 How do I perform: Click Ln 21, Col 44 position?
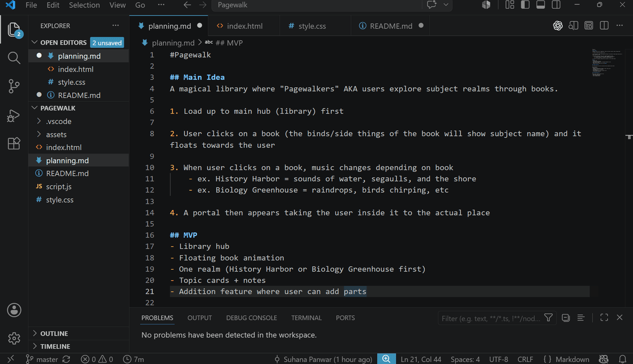point(421,359)
